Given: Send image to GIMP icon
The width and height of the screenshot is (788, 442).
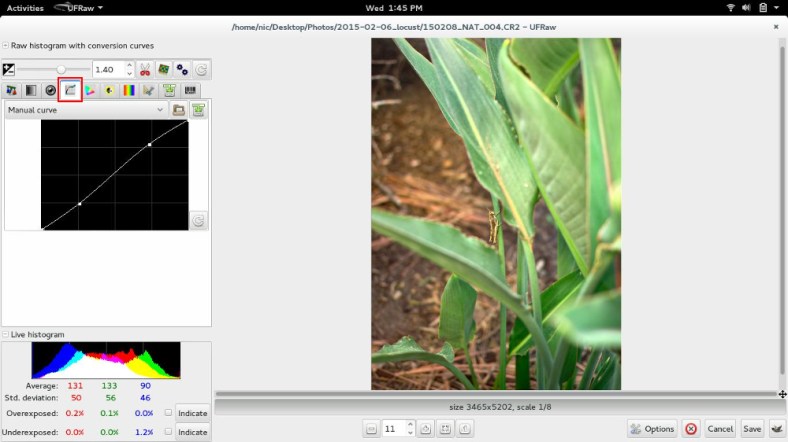Looking at the screenshot, I should point(776,428).
